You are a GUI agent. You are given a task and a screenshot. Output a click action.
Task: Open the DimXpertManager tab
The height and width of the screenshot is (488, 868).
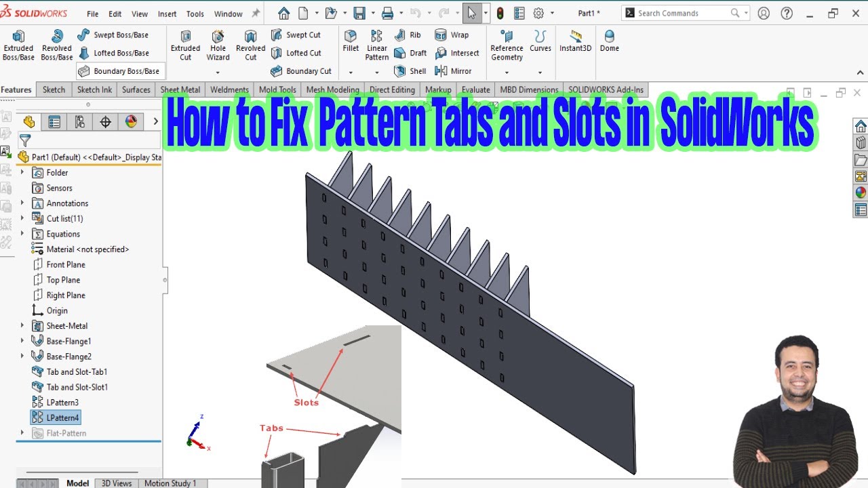click(105, 121)
